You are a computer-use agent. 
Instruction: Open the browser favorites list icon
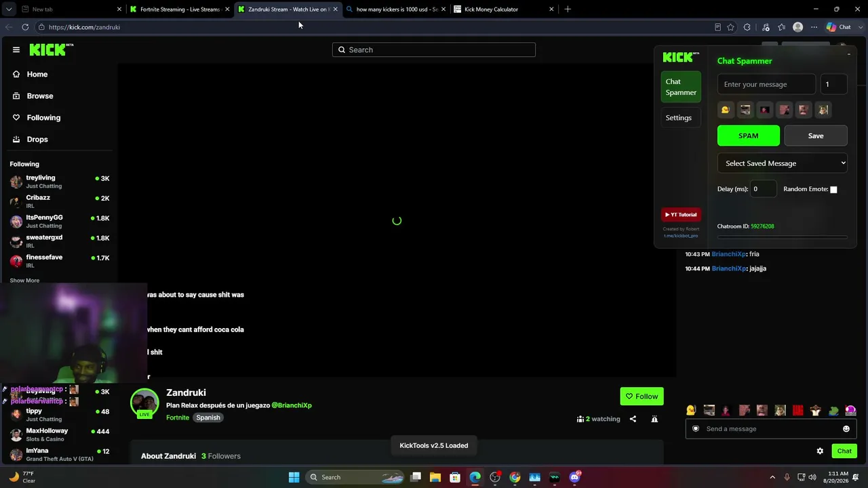(782, 27)
